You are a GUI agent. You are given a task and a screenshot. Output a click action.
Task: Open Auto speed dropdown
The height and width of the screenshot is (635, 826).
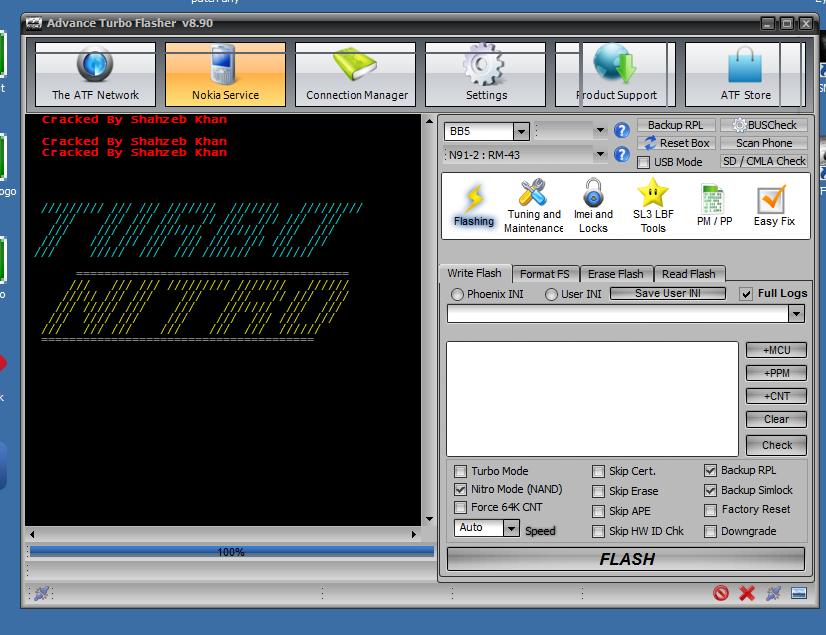[511, 527]
